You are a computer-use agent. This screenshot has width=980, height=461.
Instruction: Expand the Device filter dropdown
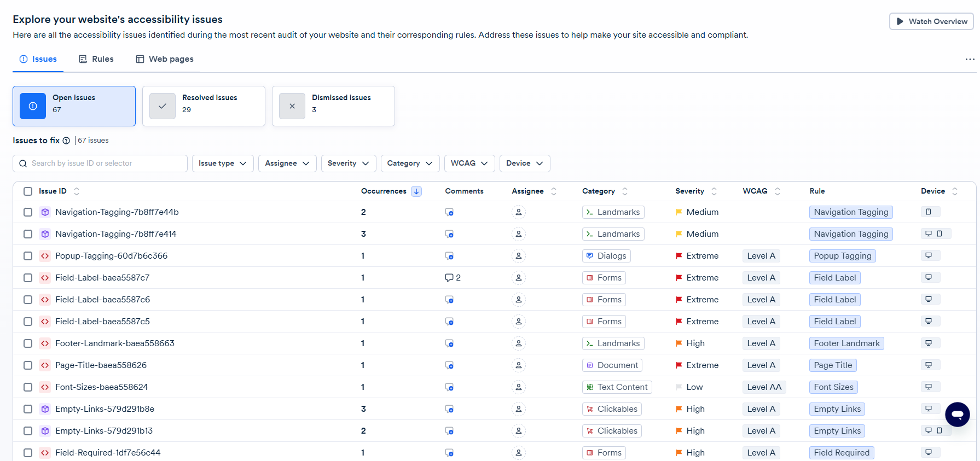click(x=525, y=164)
